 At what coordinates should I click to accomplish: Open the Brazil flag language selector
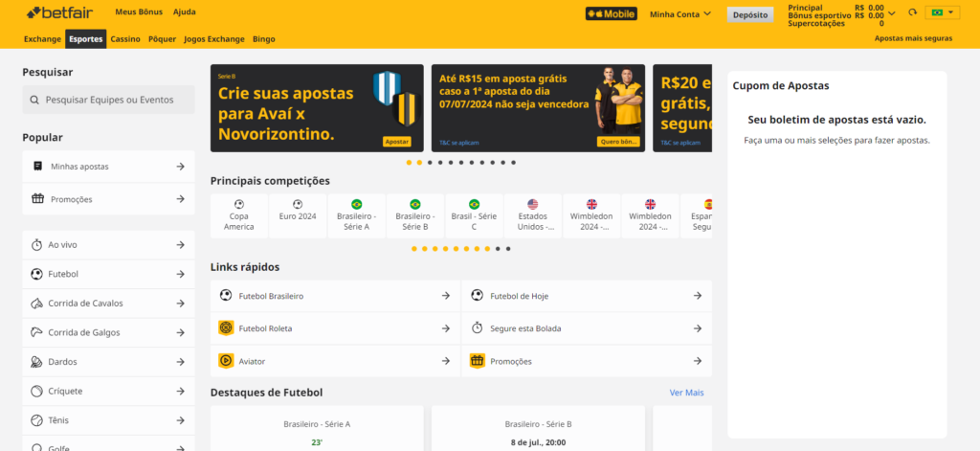943,12
